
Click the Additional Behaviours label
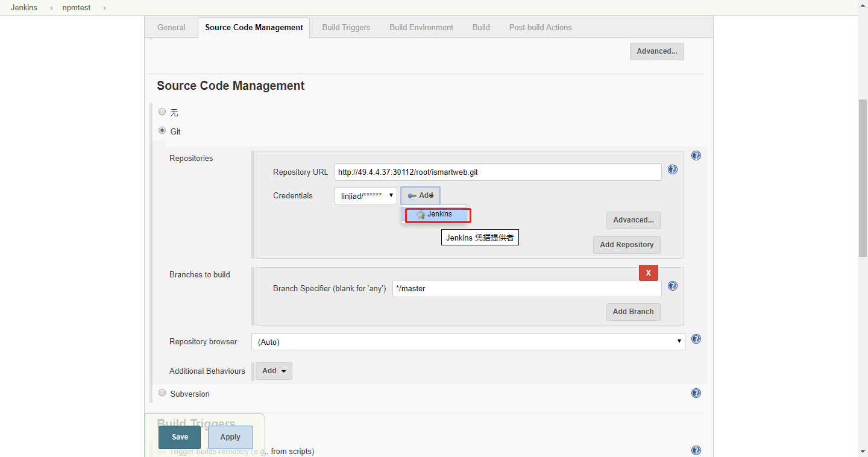207,371
